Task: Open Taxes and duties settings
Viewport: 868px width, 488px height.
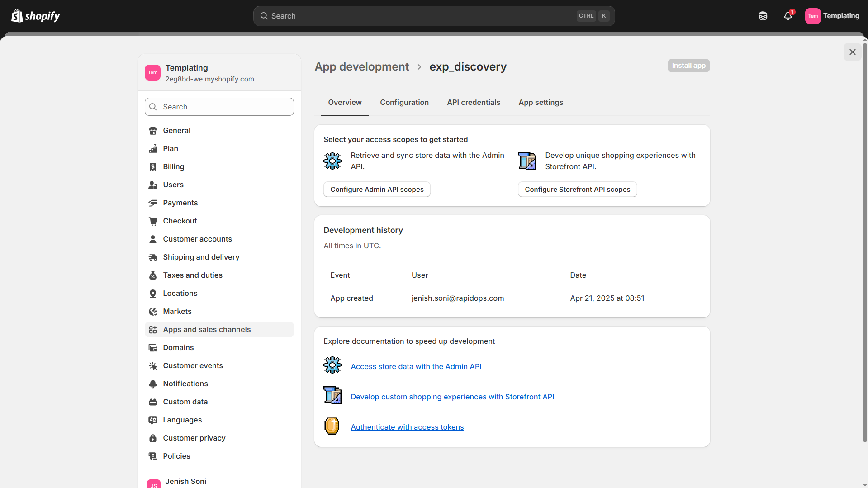Action: point(219,275)
